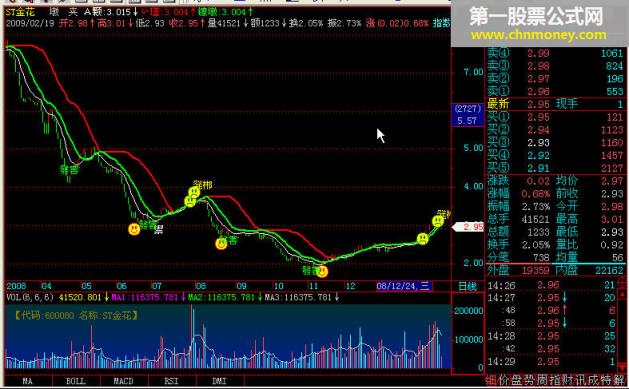The width and height of the screenshot is (629, 389).
Task: Switch to the DMI indicator tab
Action: tap(219, 381)
